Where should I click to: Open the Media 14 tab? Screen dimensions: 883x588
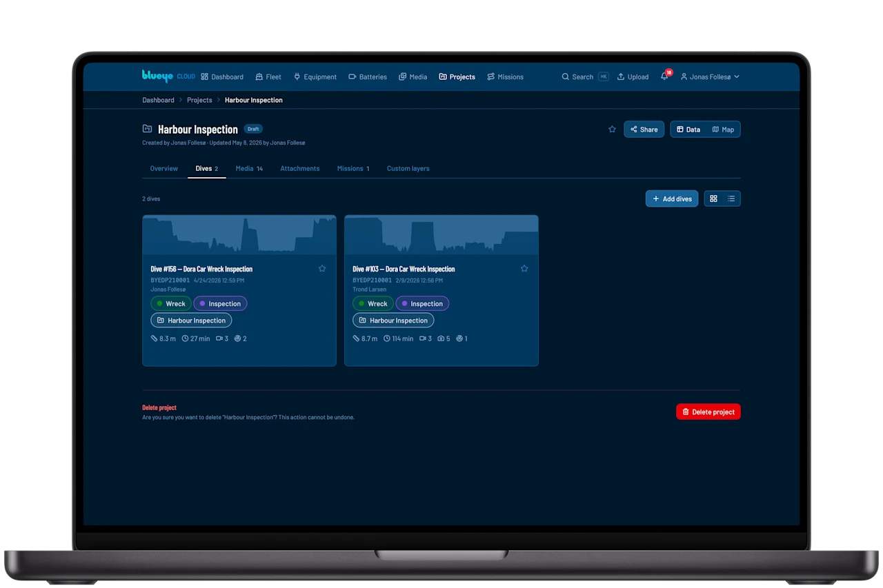[x=249, y=168]
